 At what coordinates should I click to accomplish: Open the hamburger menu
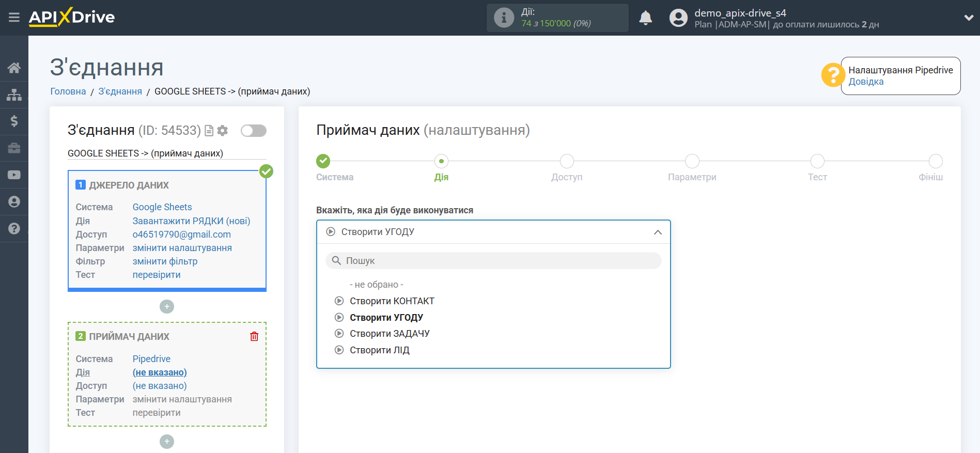pos(14,18)
